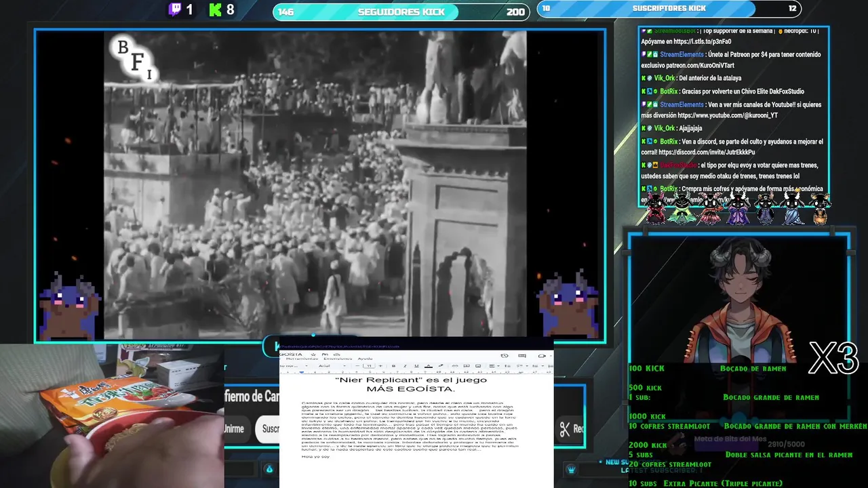Click the Twitch viewer count icon
Image resolution: width=868 pixels, height=488 pixels.
coord(174,9)
